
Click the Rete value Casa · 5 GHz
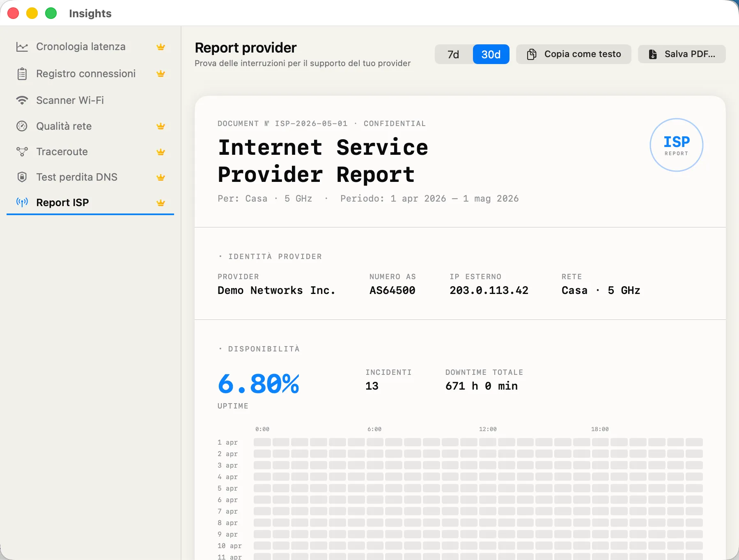[601, 290]
